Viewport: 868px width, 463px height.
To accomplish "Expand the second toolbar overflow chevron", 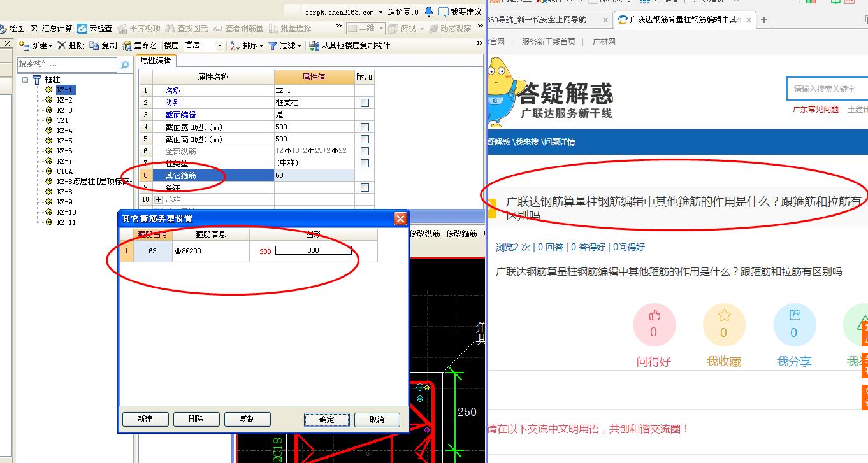I will [479, 44].
